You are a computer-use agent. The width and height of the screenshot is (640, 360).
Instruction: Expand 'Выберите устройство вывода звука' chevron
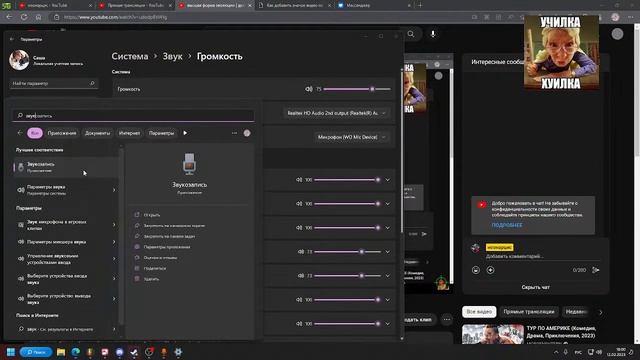click(x=114, y=299)
